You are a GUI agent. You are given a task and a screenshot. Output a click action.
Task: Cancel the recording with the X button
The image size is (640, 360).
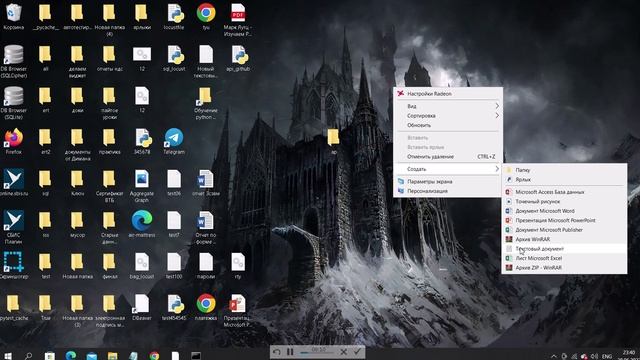tap(344, 351)
